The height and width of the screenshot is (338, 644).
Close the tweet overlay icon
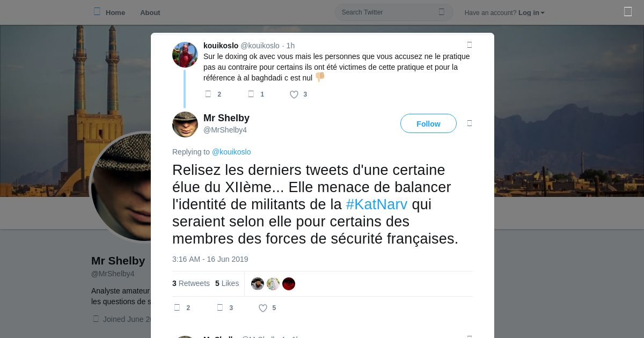pyautogui.click(x=628, y=12)
